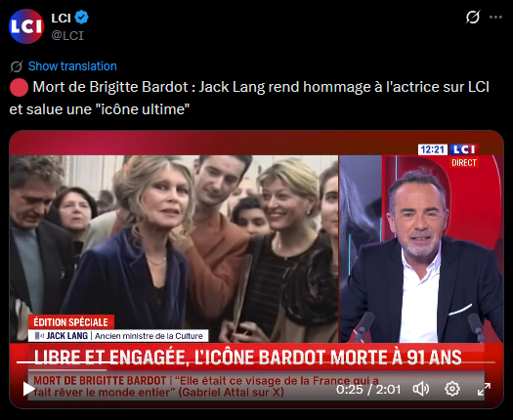Click the red circle emoji in tweet
This screenshot has height=420, width=513.
pyautogui.click(x=19, y=87)
